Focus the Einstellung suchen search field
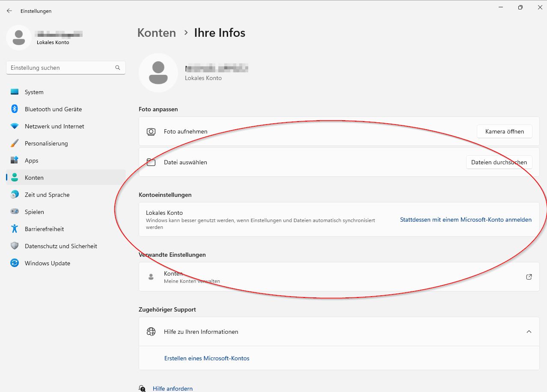547x392 pixels. tap(66, 68)
